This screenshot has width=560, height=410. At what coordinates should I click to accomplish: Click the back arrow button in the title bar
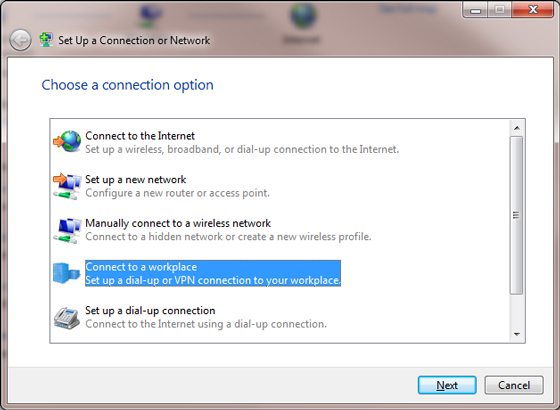coord(20,40)
